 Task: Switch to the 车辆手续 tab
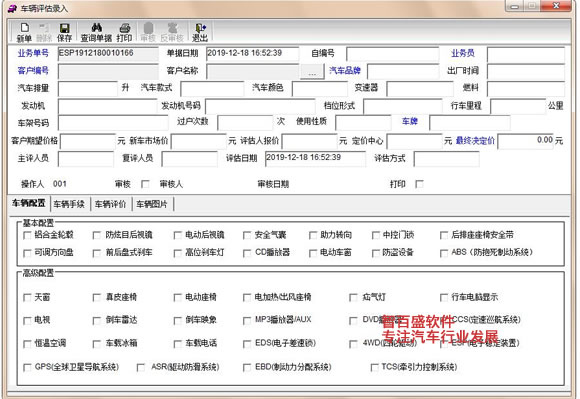tap(69, 204)
